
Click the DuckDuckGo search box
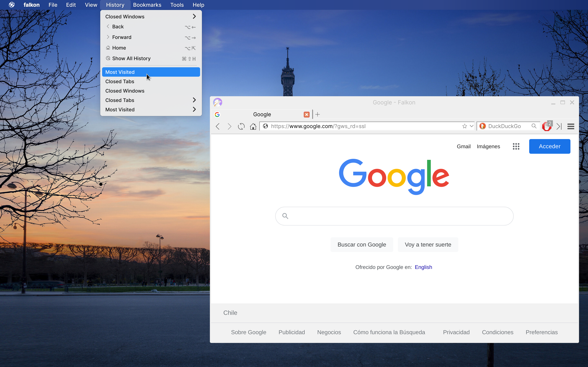click(x=508, y=126)
